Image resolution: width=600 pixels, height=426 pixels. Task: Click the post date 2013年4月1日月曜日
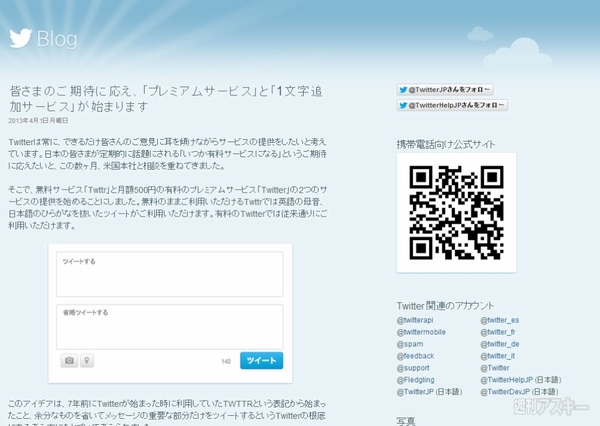(x=38, y=121)
